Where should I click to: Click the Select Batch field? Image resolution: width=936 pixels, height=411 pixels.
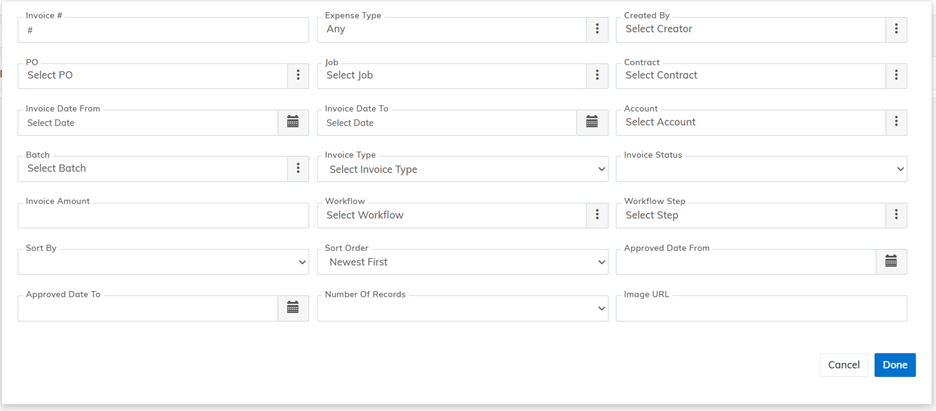153,169
